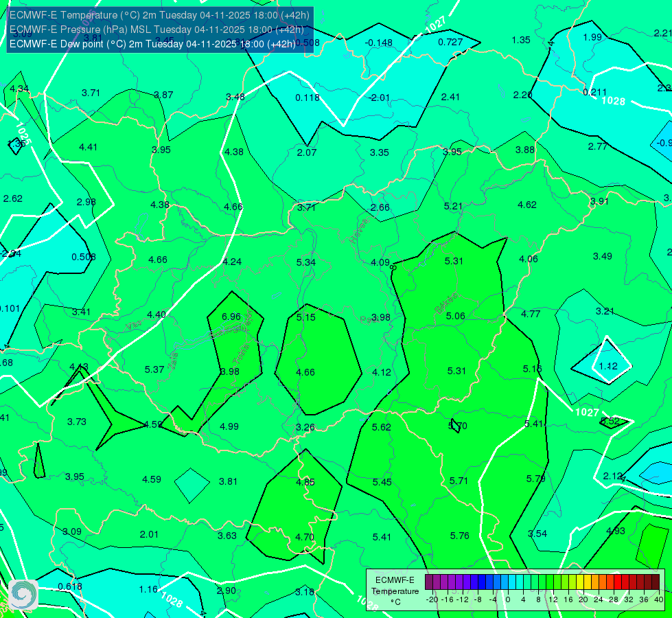Click the purple legend swatch above -20
Viewport: 672px width, 618px height.
coord(429,582)
